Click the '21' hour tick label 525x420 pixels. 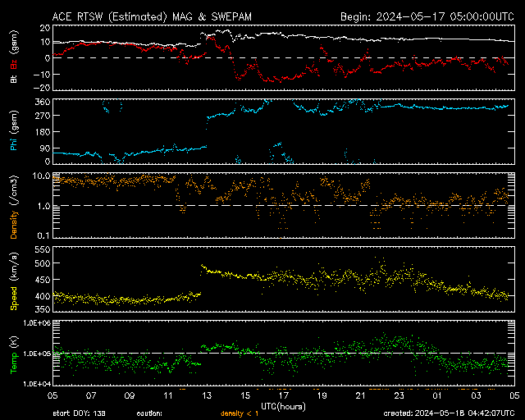pyautogui.click(x=360, y=395)
